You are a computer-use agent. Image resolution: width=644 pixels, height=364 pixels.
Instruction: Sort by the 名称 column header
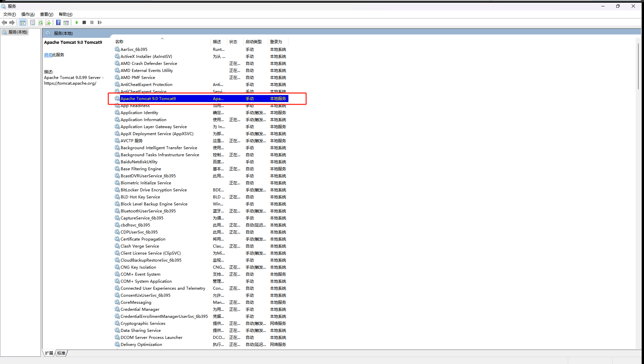[119, 42]
